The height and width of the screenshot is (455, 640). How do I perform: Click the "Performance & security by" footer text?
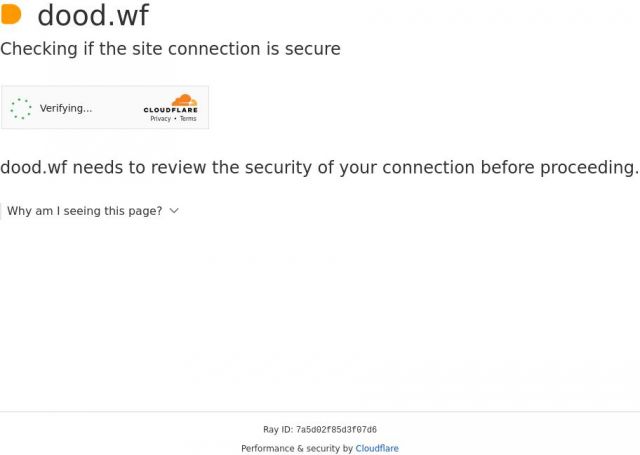(297, 449)
